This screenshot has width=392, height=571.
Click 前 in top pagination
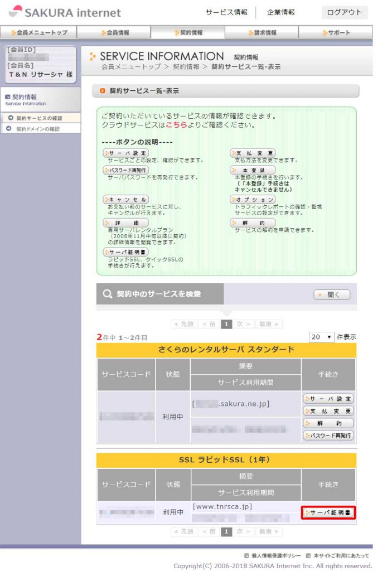coord(209,324)
